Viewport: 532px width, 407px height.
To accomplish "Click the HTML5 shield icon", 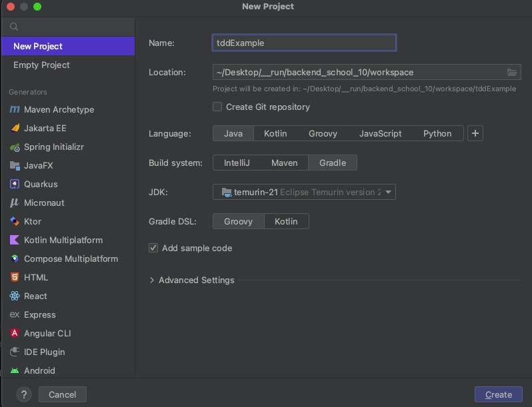I will tap(15, 277).
